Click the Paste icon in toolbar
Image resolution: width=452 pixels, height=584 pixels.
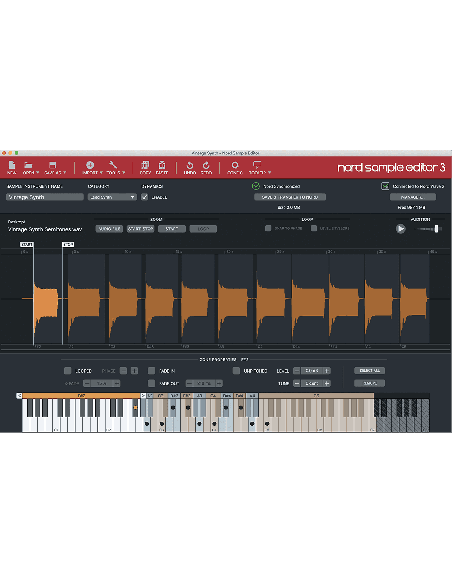click(x=162, y=165)
